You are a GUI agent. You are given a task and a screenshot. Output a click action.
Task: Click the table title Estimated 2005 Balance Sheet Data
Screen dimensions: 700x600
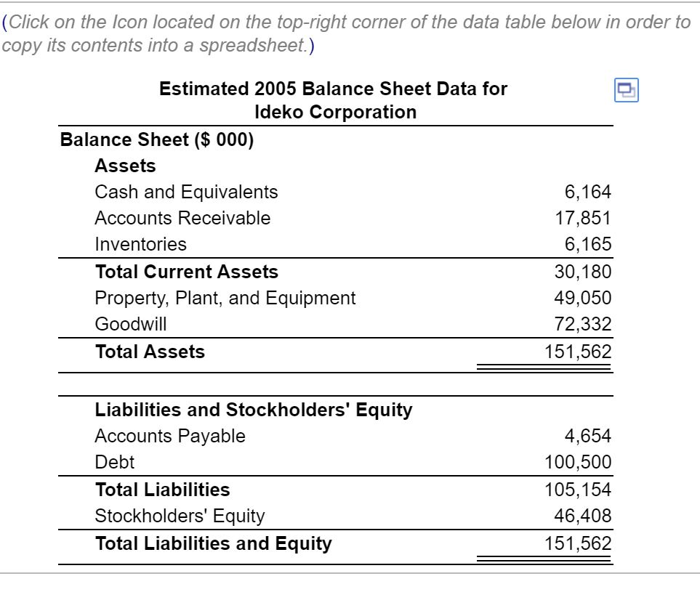coord(334,89)
